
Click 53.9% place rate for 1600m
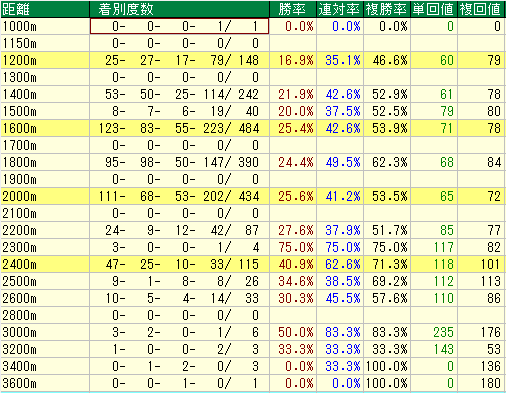(390, 128)
